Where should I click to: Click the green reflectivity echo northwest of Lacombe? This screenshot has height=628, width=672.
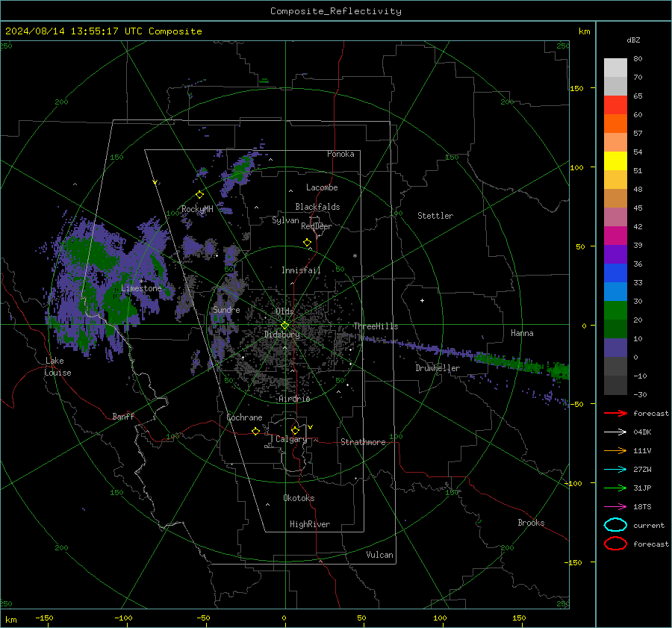(x=243, y=167)
